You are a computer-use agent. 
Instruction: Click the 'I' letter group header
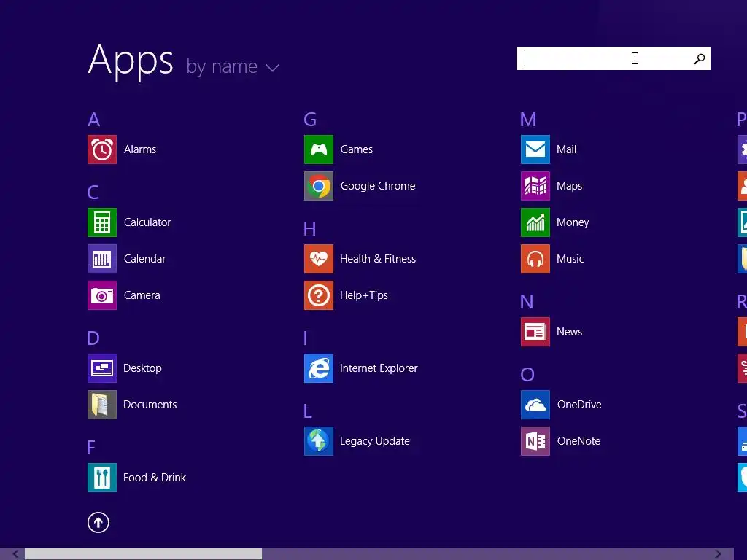(x=306, y=338)
